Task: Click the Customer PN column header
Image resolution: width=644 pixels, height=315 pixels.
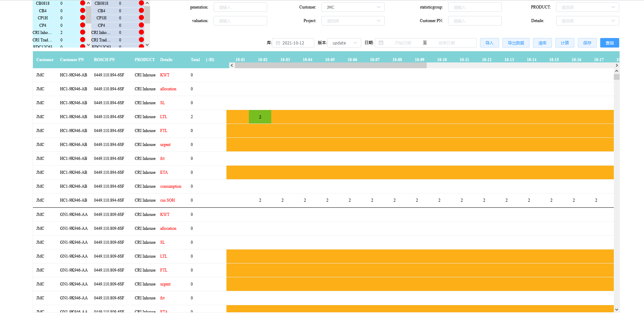Action: tap(72, 60)
